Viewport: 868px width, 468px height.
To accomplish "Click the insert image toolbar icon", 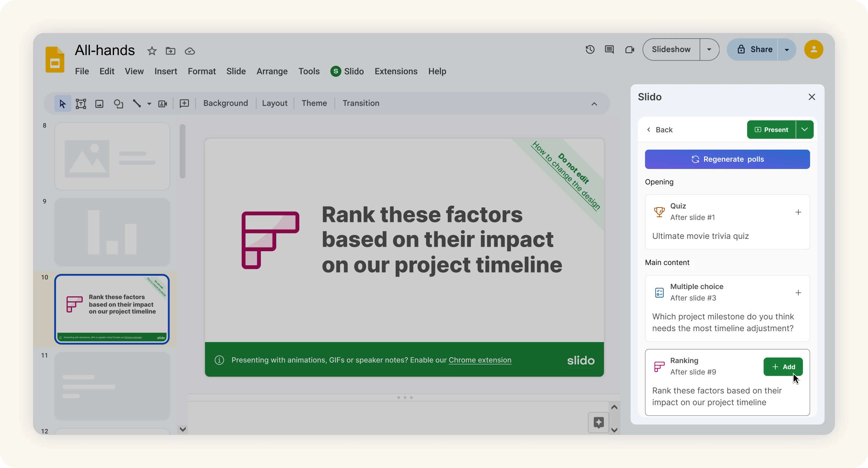I will click(99, 104).
